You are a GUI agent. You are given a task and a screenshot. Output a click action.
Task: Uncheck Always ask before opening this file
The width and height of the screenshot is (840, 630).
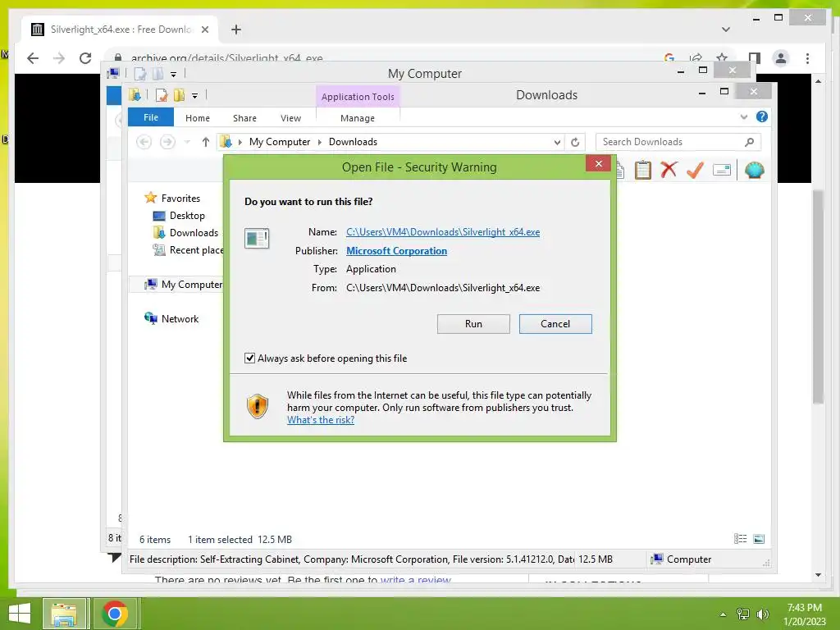point(249,358)
